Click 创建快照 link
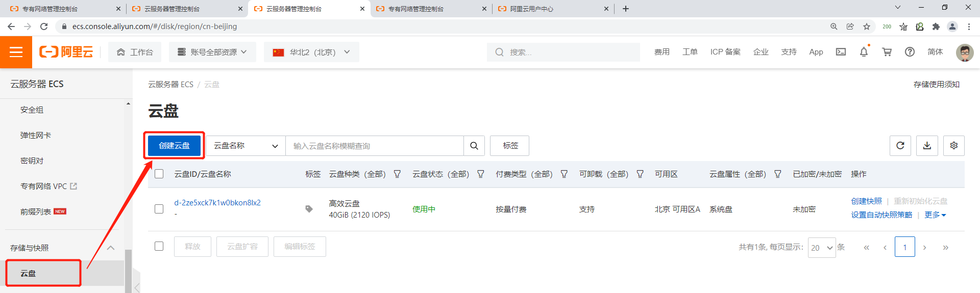Screen dimensions: 980x293 (866, 201)
